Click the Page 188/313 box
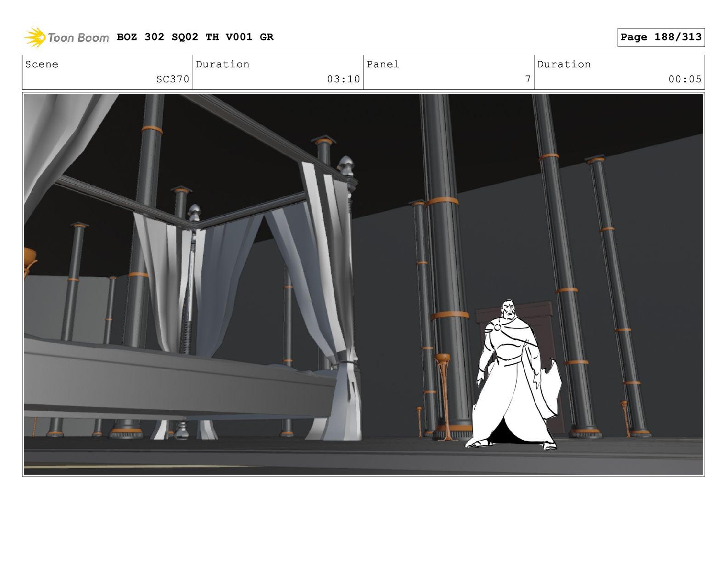Viewport: 728px width, 563px height. (x=660, y=37)
